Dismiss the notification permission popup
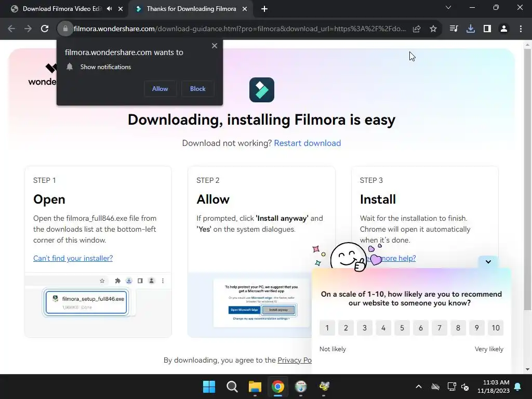 click(215, 46)
